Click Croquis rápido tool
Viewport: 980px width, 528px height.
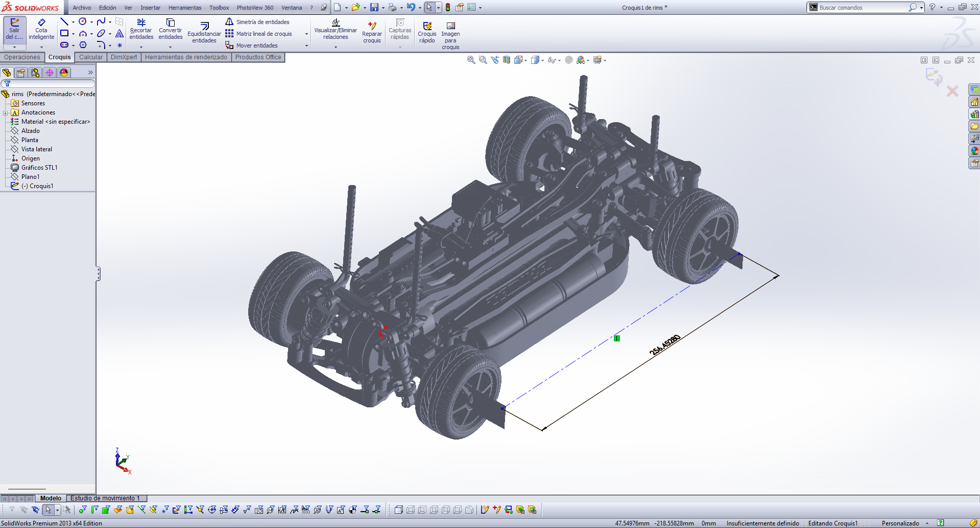tap(427, 33)
